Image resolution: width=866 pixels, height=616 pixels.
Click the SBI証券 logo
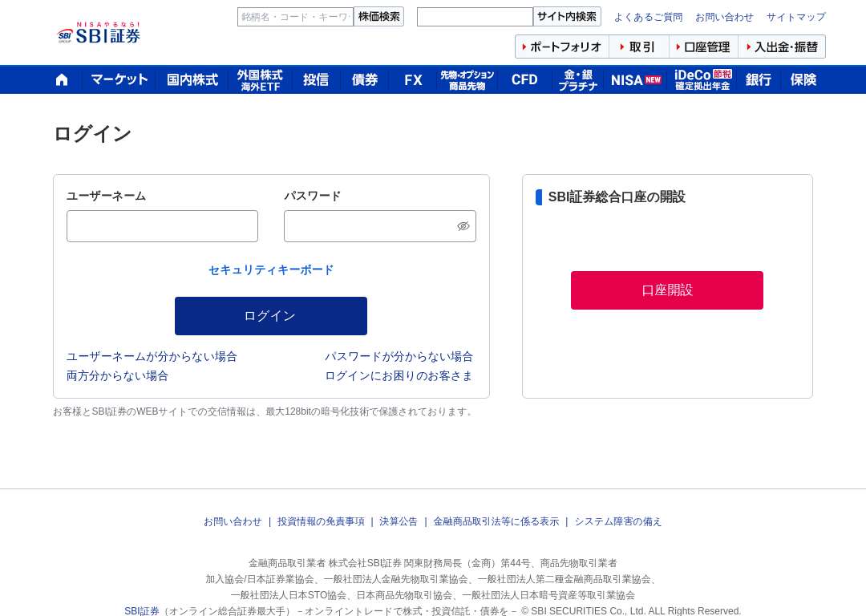99,33
